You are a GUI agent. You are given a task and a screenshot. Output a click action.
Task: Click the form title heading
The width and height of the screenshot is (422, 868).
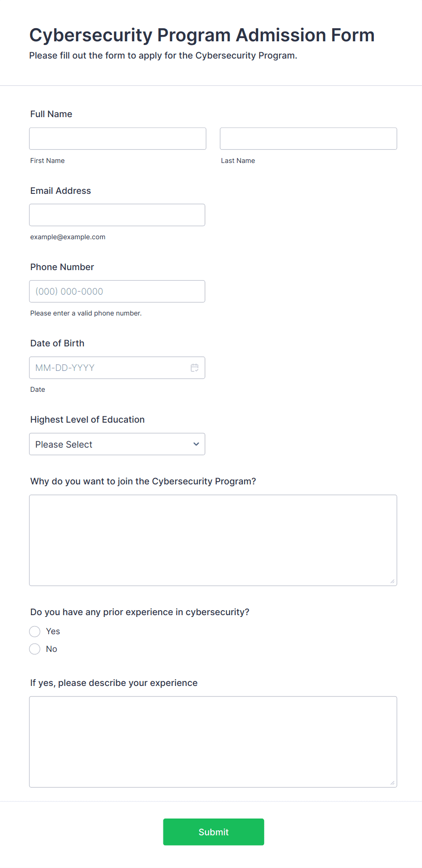201,35
